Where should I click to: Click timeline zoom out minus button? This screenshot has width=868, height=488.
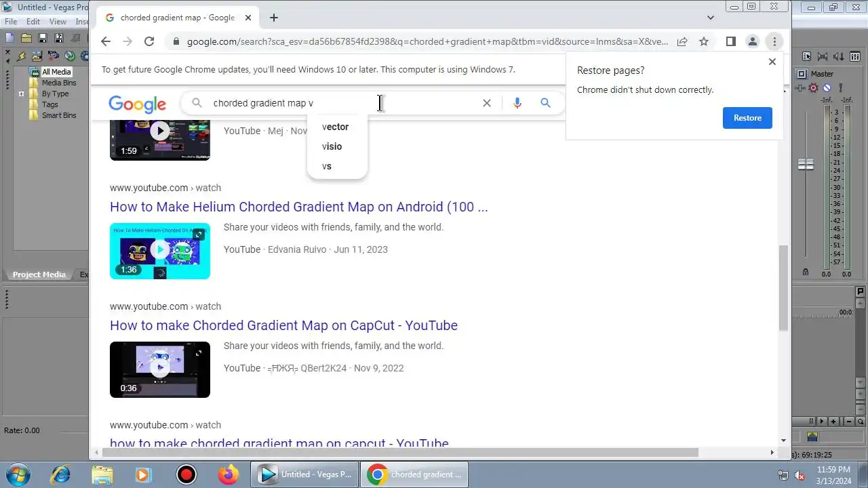point(849,422)
